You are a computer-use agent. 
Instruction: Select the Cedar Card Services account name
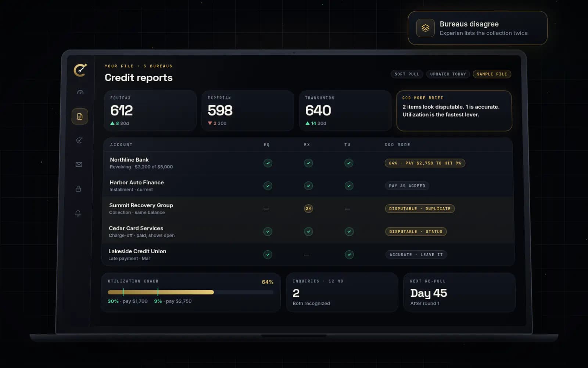(136, 228)
